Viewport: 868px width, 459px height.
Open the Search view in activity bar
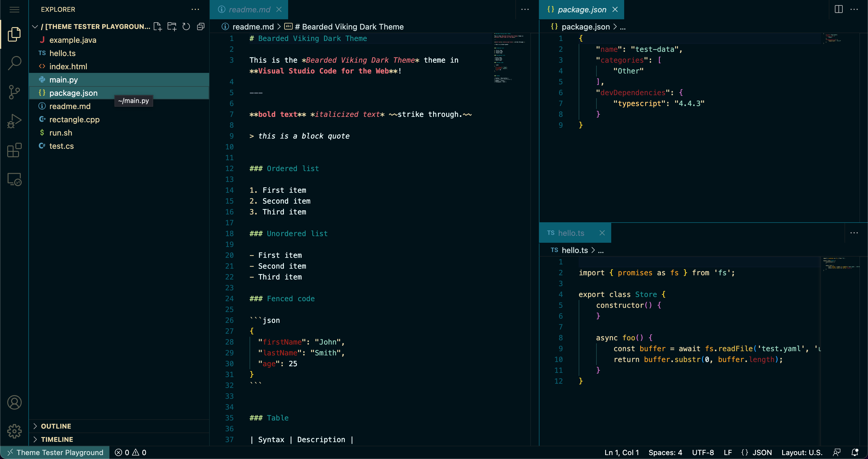pos(14,63)
